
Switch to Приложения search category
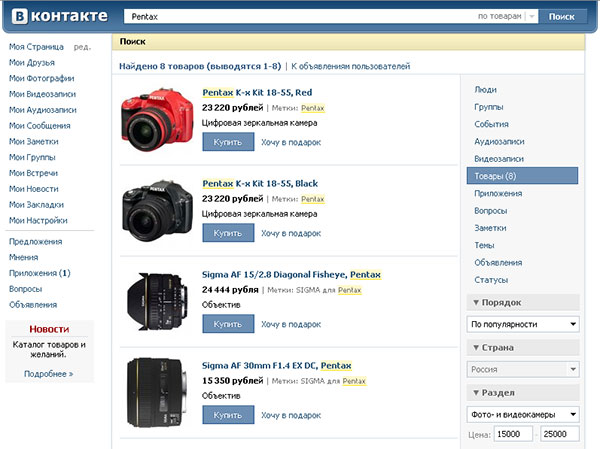[x=498, y=193]
